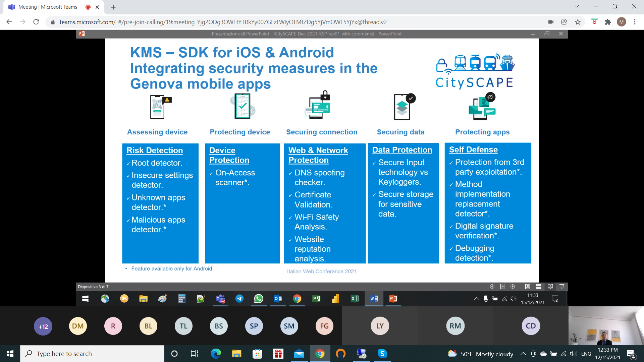Open the notification center icon
The image size is (644, 362).
[631, 354]
